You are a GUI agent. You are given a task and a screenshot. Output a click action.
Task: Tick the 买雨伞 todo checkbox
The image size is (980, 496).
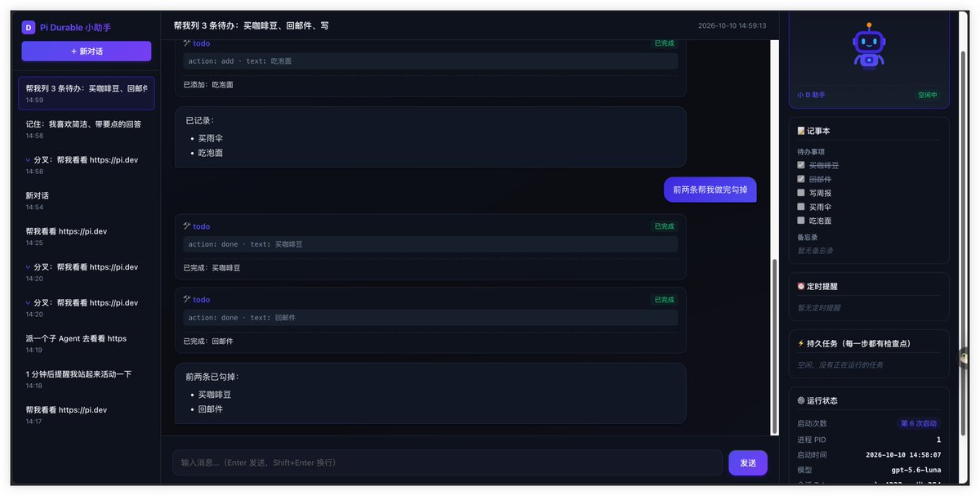pos(801,207)
